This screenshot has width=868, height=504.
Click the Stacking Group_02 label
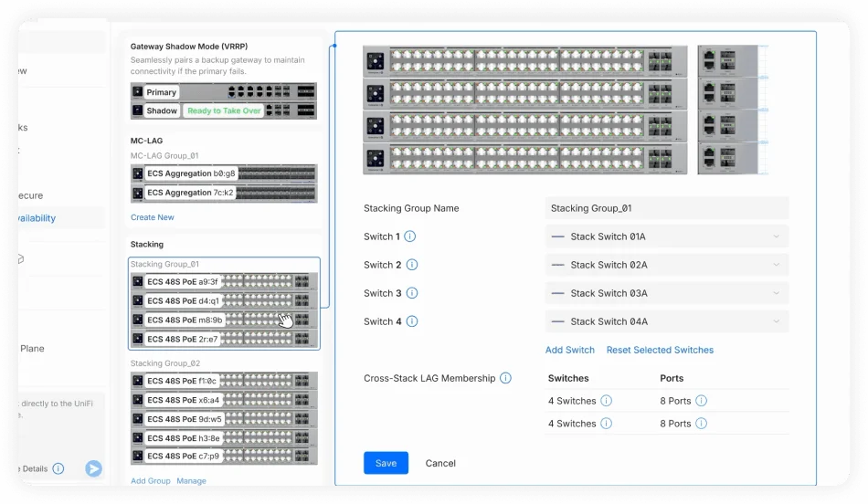tap(165, 363)
